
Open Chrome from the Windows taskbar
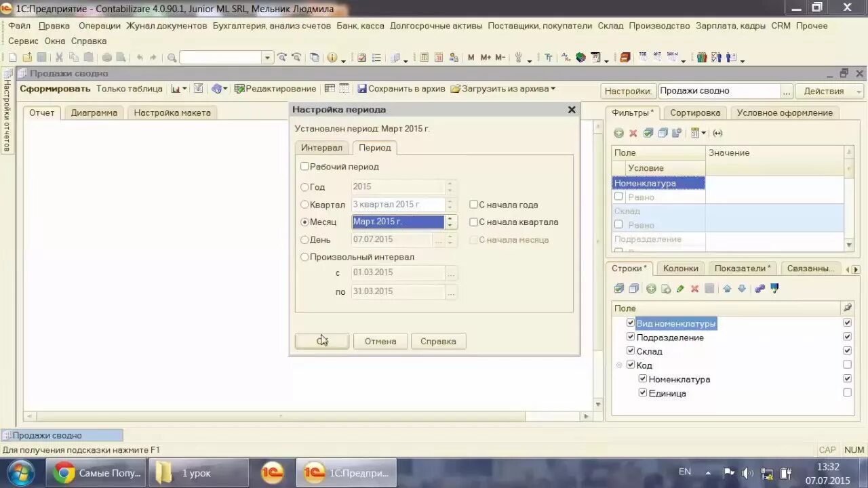coord(96,473)
